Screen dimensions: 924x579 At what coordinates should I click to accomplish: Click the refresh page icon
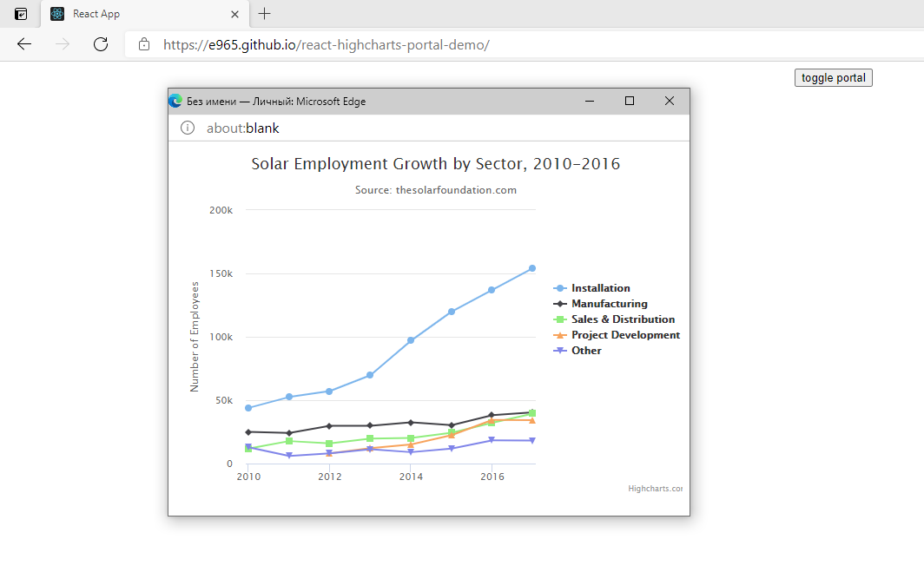(100, 44)
